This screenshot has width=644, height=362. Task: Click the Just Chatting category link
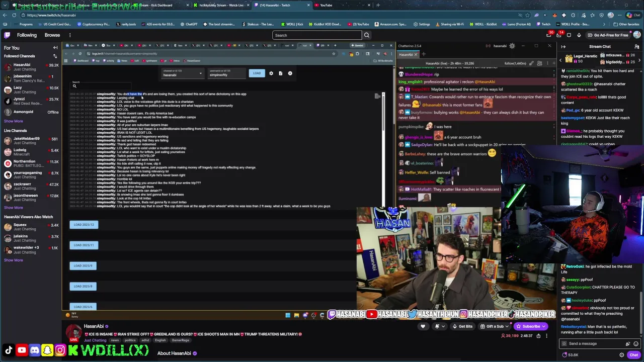(95, 340)
